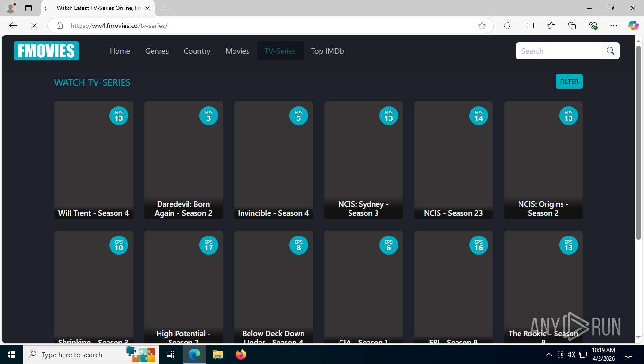Screen dimensions: 644x364
Task: Open The Rookie series card
Action: 544,287
